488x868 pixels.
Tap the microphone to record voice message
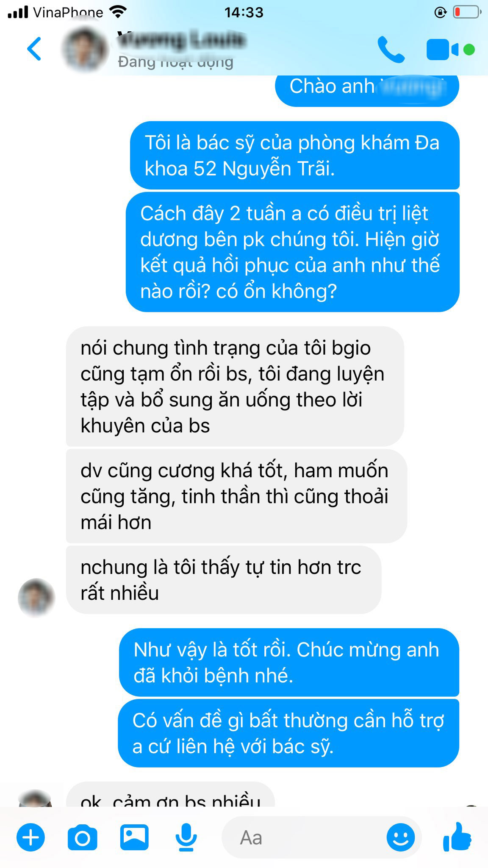[x=186, y=837]
